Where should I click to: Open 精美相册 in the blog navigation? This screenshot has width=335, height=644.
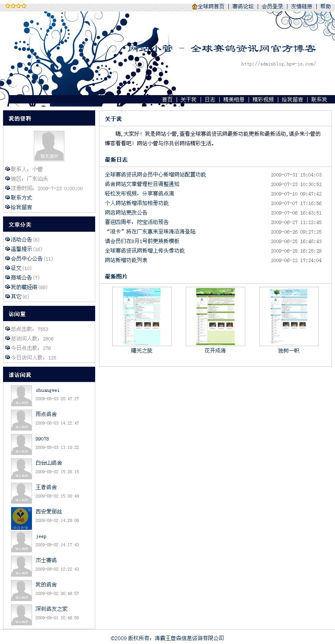coord(234,100)
